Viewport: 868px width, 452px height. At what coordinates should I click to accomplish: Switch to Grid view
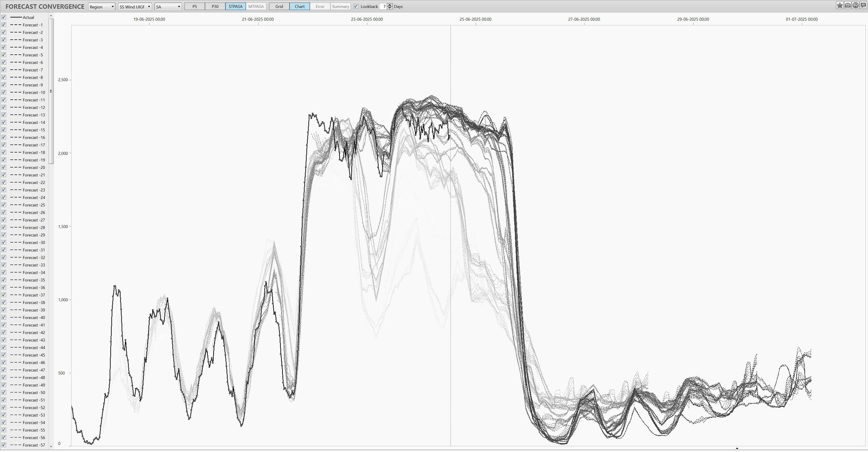tap(279, 6)
